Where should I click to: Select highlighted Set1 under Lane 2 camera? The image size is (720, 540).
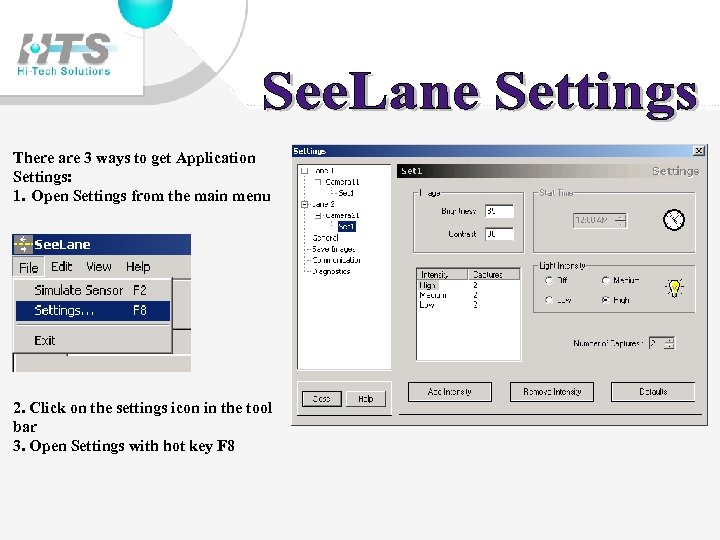pyautogui.click(x=347, y=226)
